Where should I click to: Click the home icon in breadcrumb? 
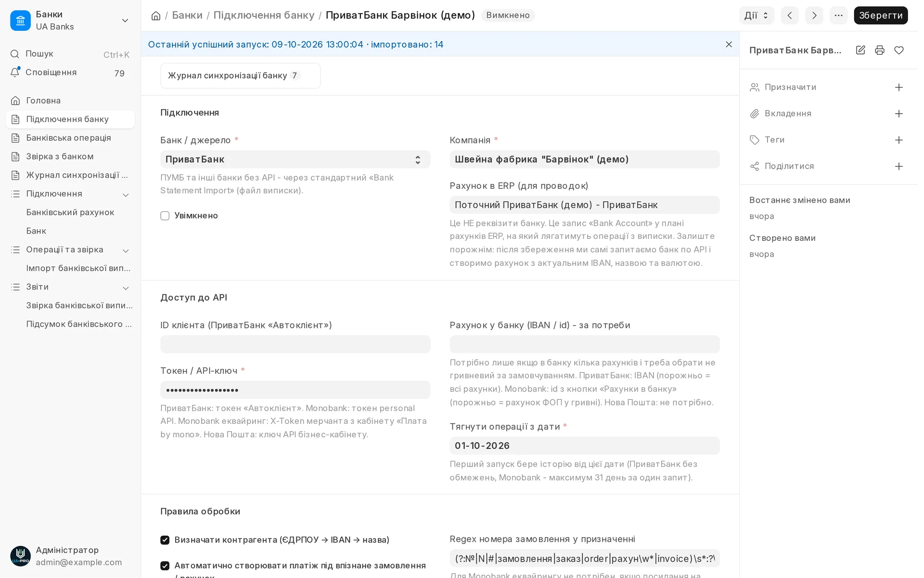156,16
